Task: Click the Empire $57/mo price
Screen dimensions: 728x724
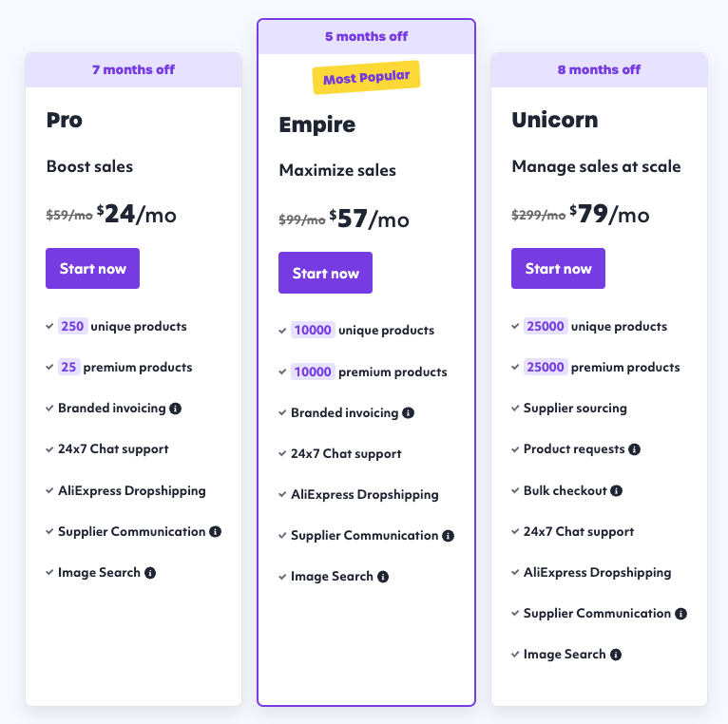Action: [x=369, y=219]
